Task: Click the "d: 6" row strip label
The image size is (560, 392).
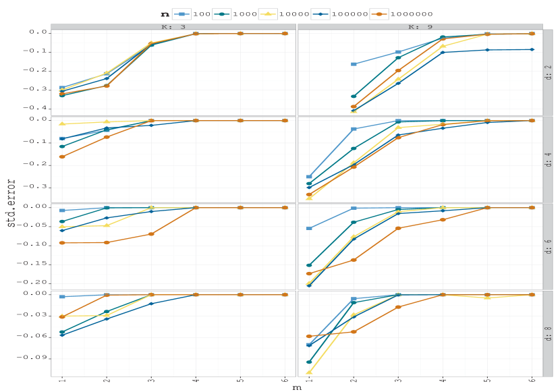Action: 549,247
